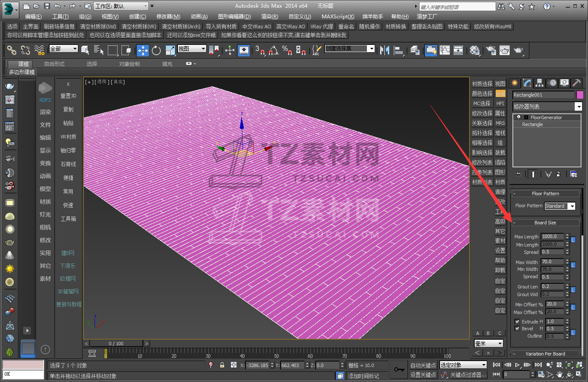Activate the Select and Move tool
The image size is (588, 382).
142,50
